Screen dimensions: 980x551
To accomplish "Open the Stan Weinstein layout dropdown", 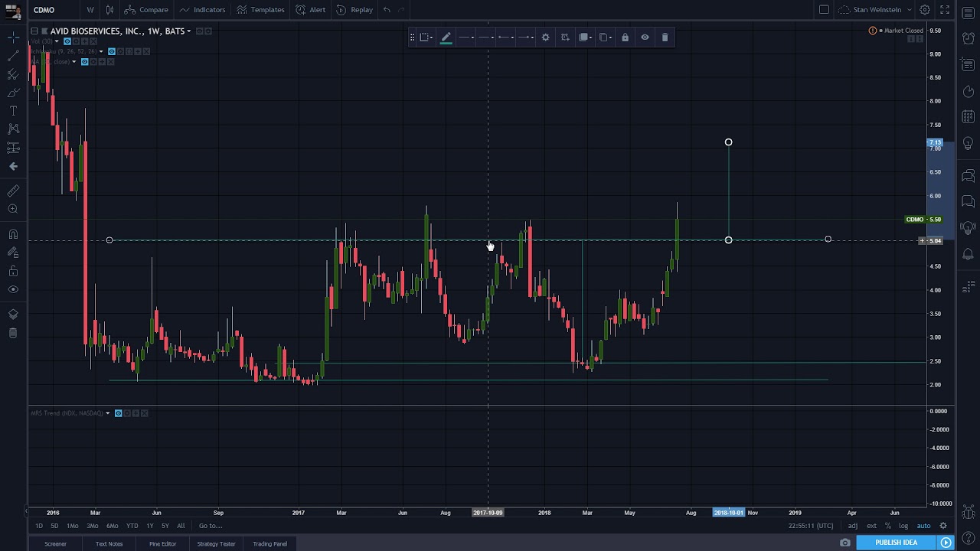I will [x=876, y=10].
